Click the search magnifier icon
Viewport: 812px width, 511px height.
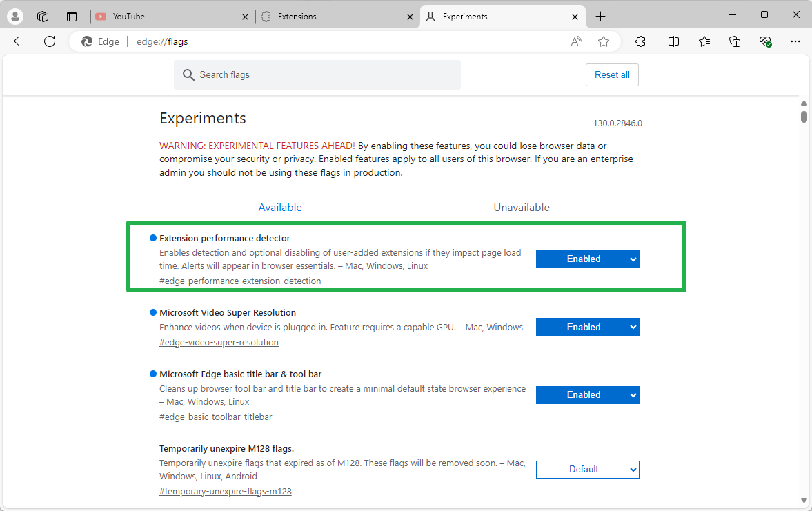point(188,75)
